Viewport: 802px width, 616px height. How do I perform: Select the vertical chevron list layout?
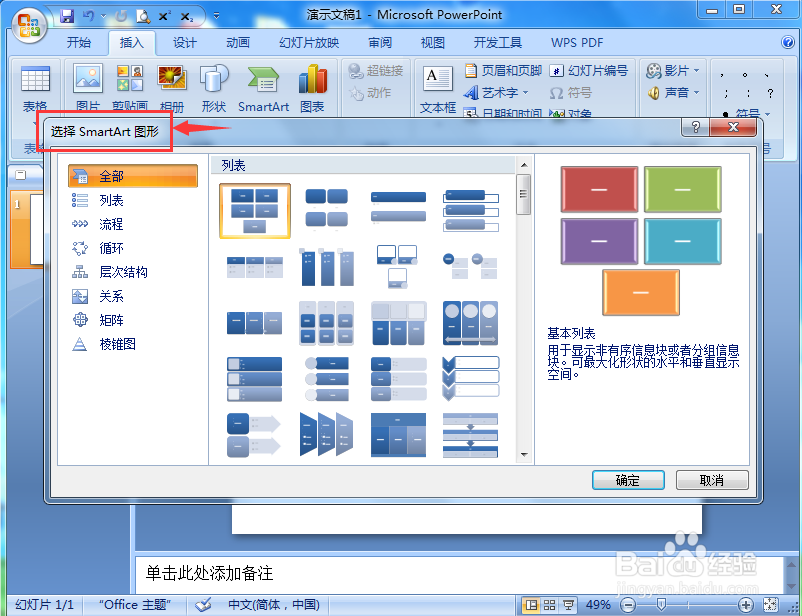470,379
